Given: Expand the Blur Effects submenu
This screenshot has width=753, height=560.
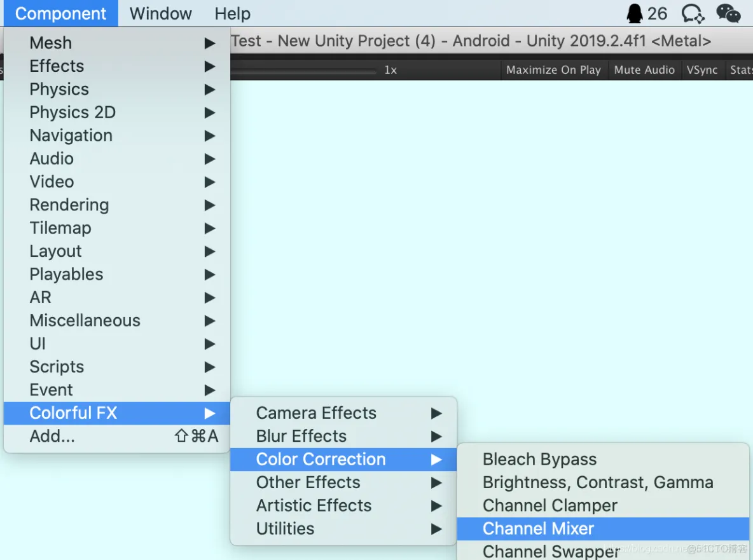Looking at the screenshot, I should (x=343, y=435).
